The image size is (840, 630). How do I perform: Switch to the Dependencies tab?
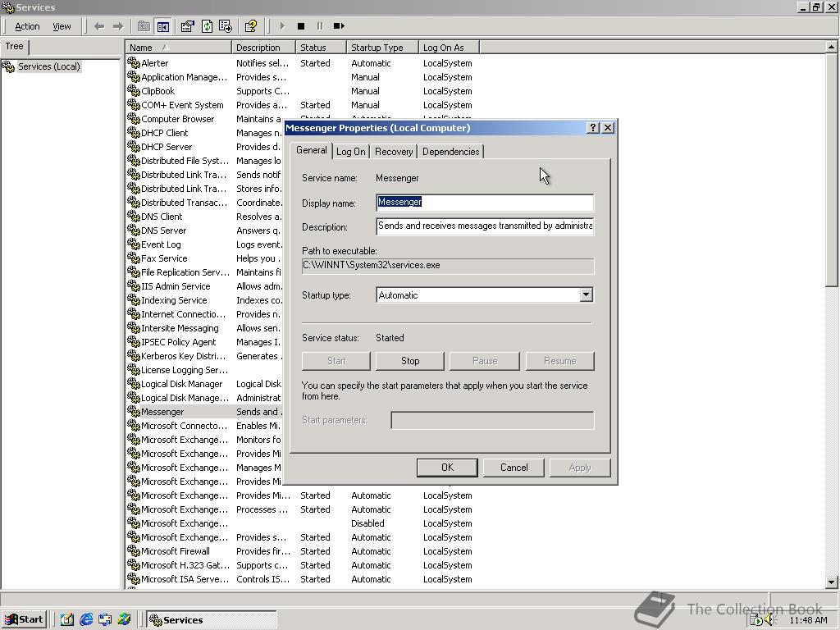(450, 152)
